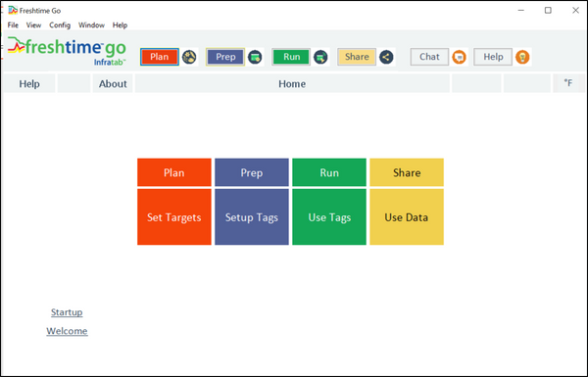Image resolution: width=588 pixels, height=377 pixels.
Task: Open the Config menu
Action: tap(60, 25)
